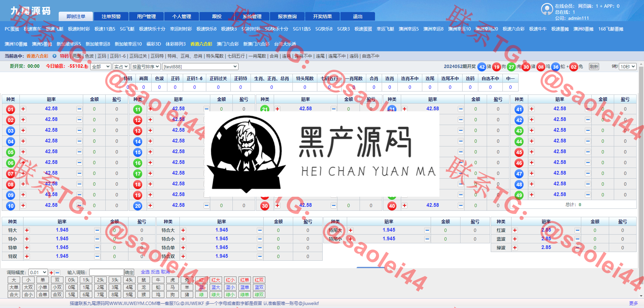Click the plus icon in row 01
The height and width of the screenshot is (308, 644).
click(23, 109)
